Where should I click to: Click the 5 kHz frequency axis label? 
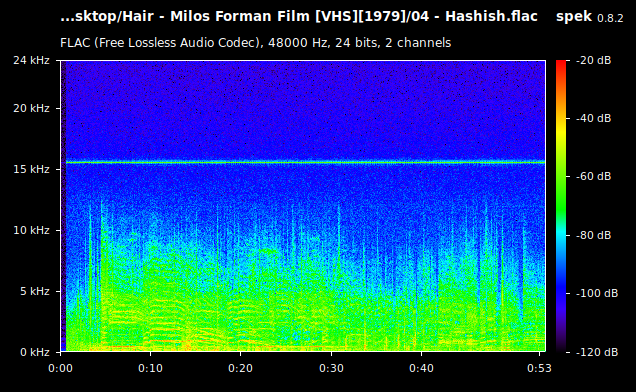(34, 291)
